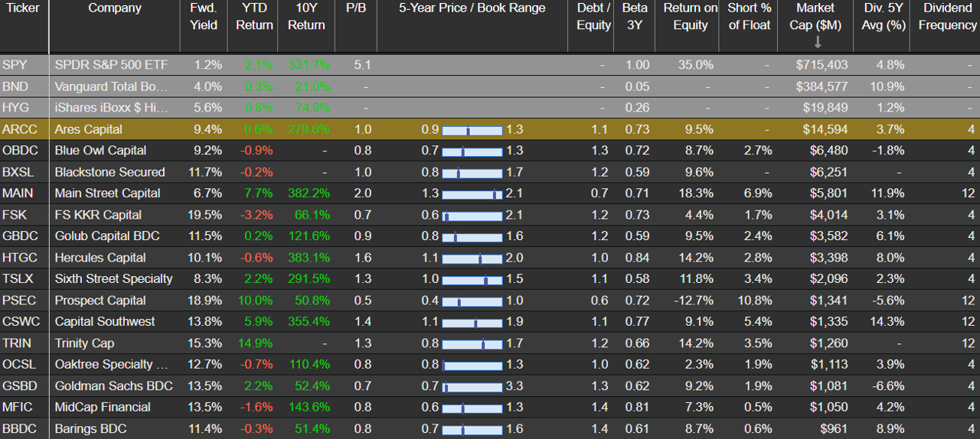
Task: Sort by P/B column header
Action: (x=356, y=8)
